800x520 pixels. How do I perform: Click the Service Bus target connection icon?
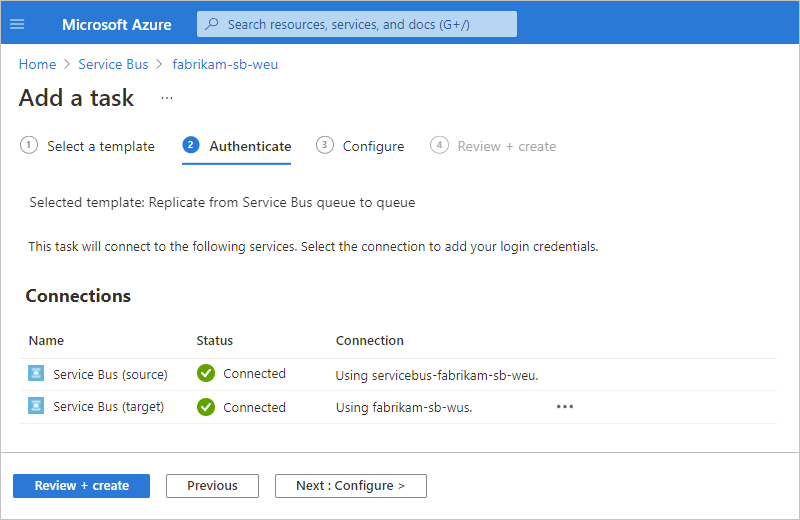tap(36, 407)
